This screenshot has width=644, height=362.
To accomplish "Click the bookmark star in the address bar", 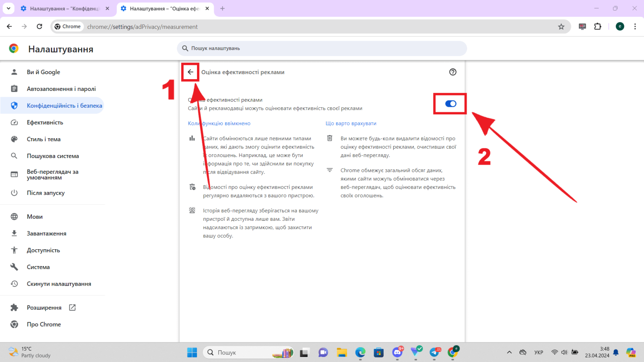I will 561,26.
